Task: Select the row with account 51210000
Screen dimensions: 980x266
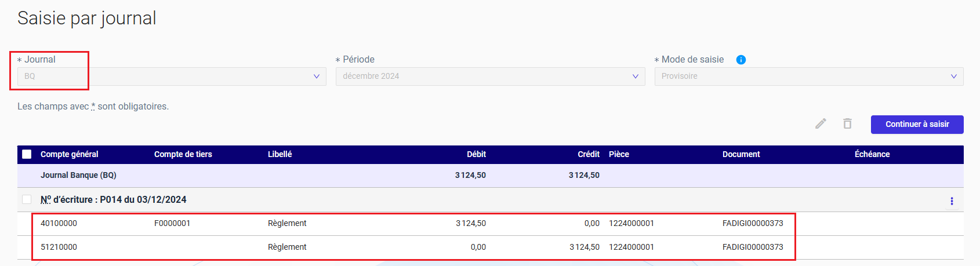Action: pyautogui.click(x=491, y=247)
